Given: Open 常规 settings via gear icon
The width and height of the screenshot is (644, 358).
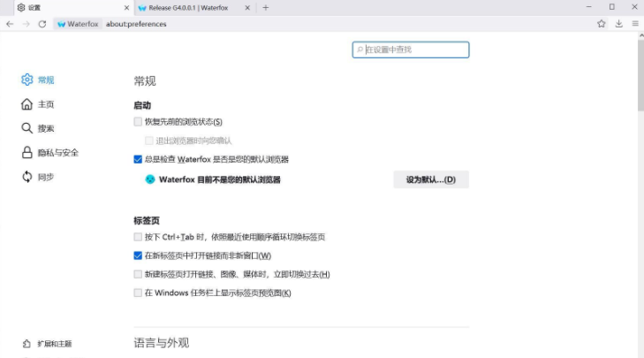Looking at the screenshot, I should (27, 80).
